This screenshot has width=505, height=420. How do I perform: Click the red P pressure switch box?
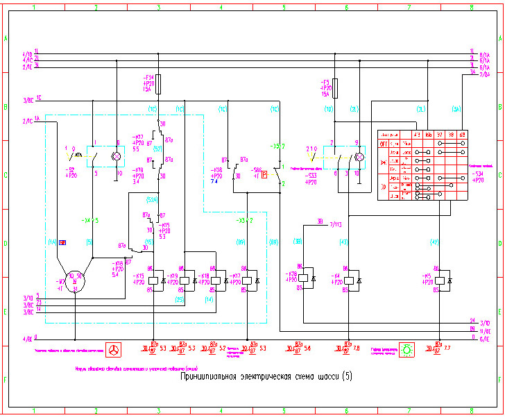(264, 175)
